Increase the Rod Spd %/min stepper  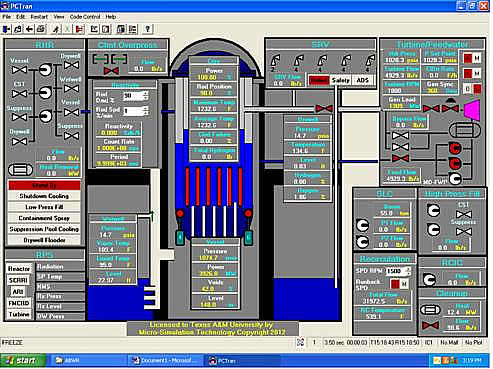coord(146,108)
